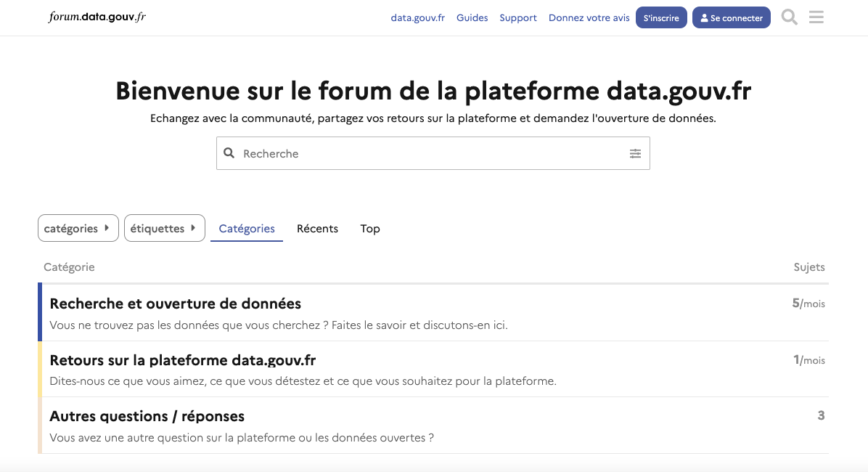Click description 'Dites-nous ce que vous aimez'
Viewport: 868px width, 472px height.
pyautogui.click(x=303, y=381)
